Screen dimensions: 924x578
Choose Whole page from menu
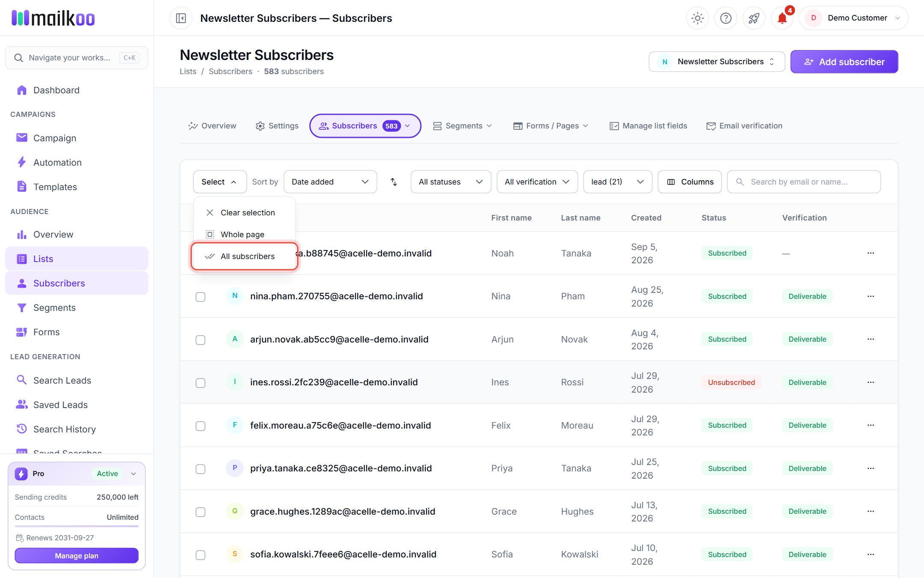click(244, 235)
